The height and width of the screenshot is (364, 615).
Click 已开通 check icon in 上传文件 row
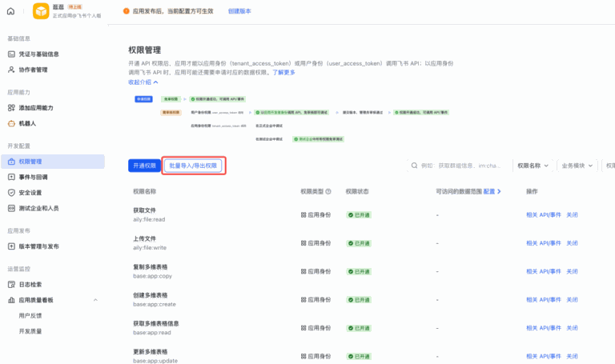(351, 243)
